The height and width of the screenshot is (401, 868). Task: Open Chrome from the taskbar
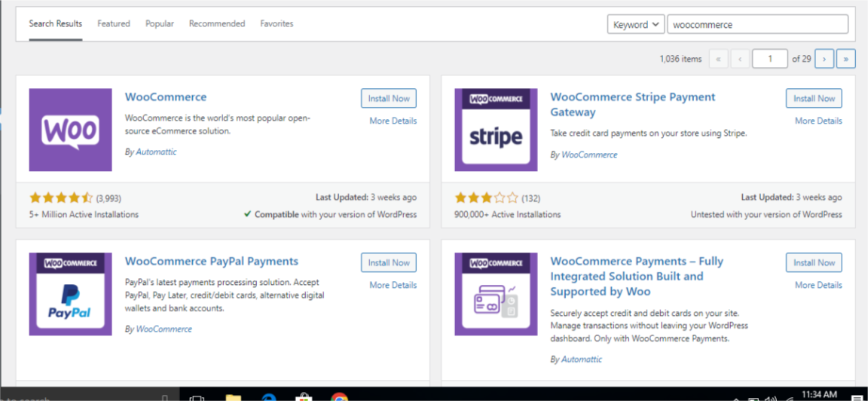(x=339, y=398)
